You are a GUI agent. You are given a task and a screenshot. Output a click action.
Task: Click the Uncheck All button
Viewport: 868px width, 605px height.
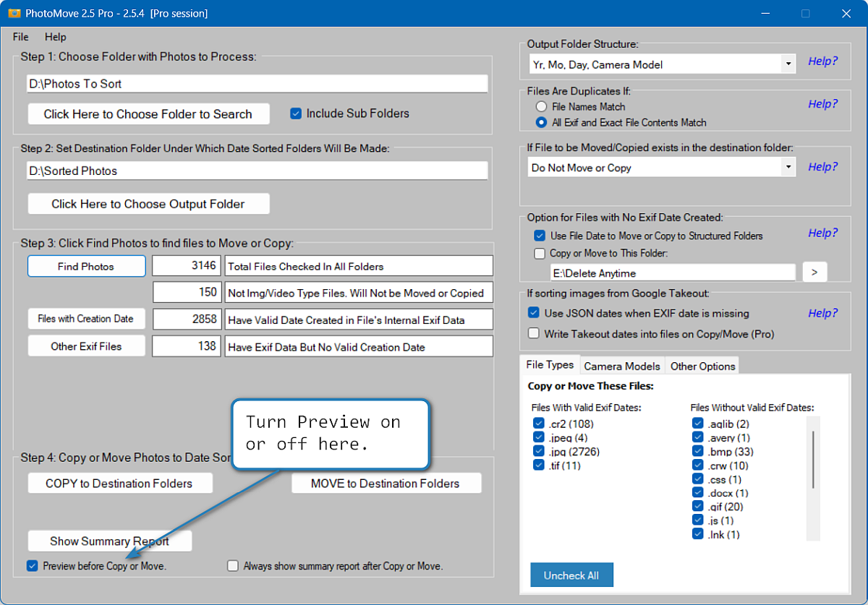571,575
